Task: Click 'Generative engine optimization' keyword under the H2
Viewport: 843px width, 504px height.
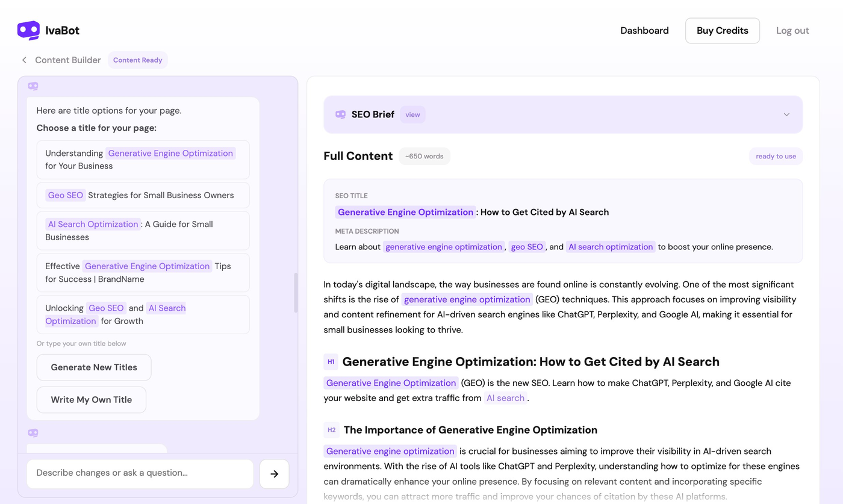Action: 390,451
